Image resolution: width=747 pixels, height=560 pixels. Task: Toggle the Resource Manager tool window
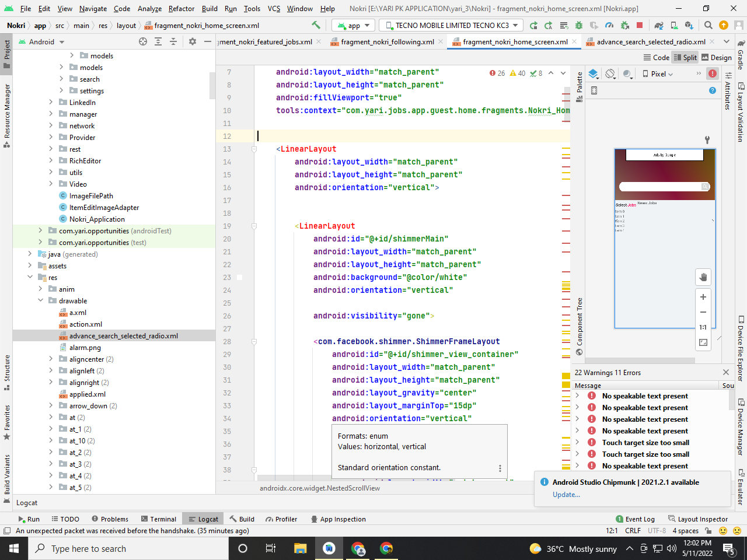(x=7, y=116)
